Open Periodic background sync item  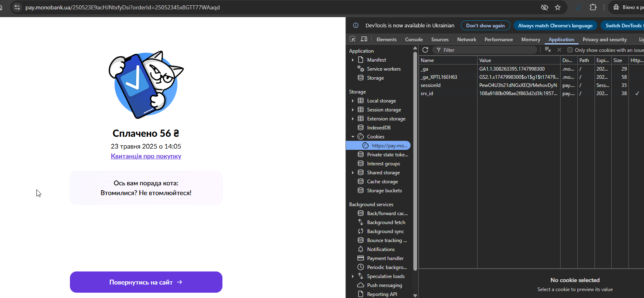387,267
